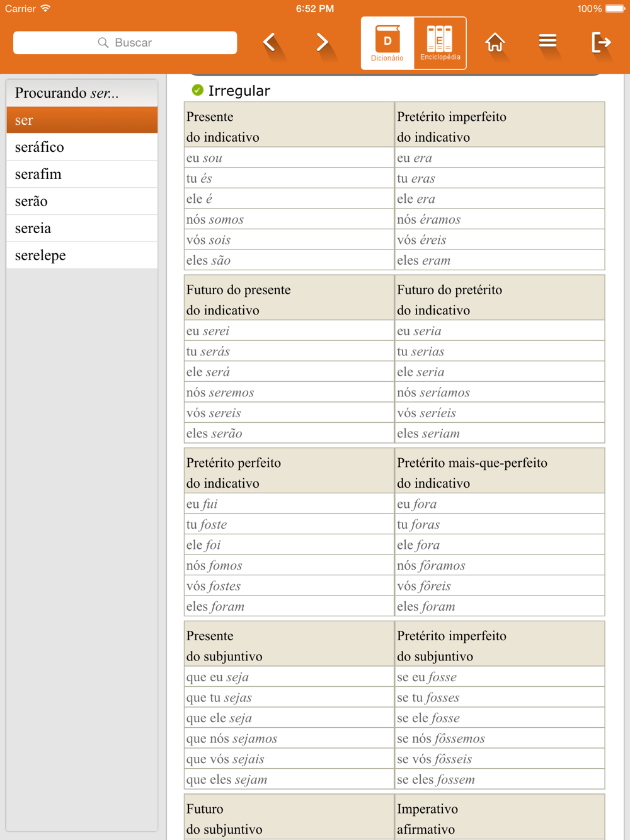
Task: Tap the 'vós fôreis' cell
Action: 500,585
